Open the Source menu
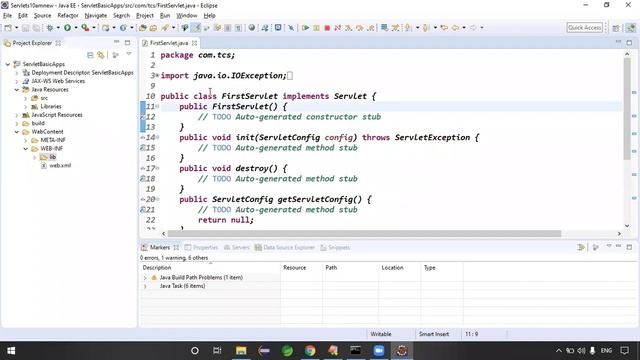 [42, 16]
